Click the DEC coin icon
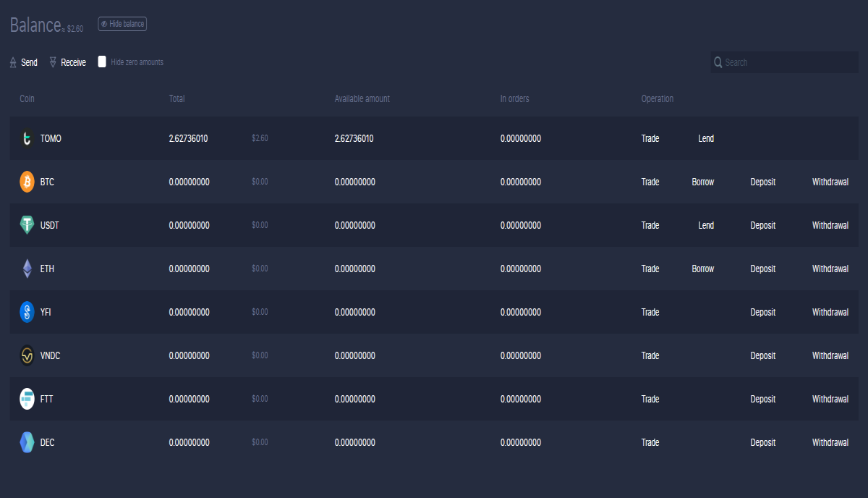 [x=27, y=442]
